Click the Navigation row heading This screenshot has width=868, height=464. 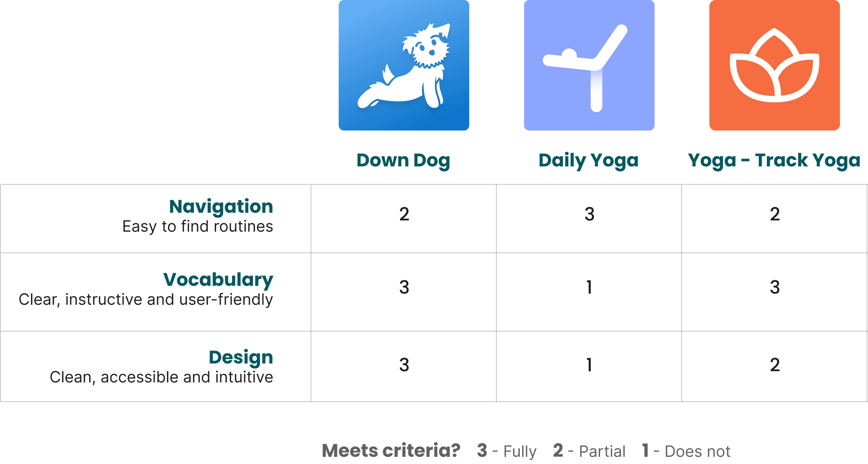(221, 206)
